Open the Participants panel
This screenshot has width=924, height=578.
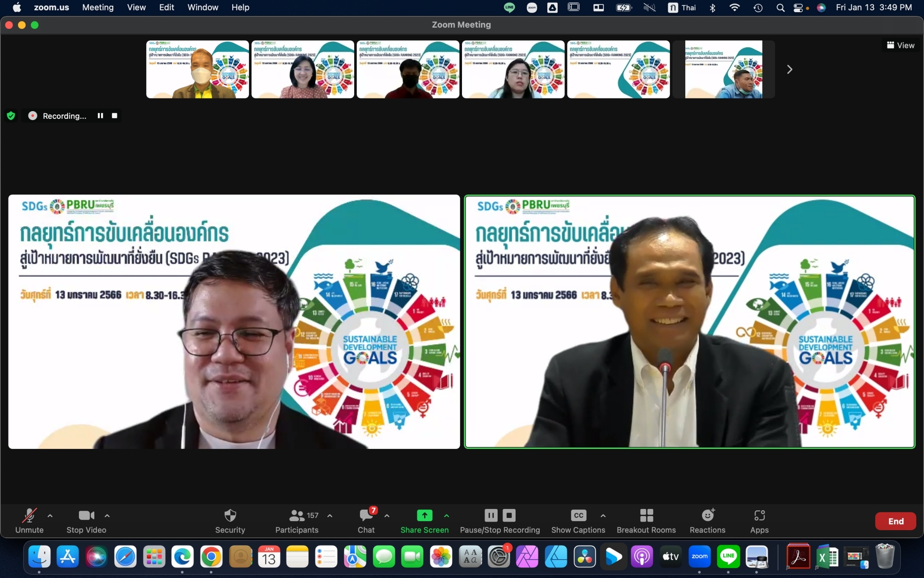(x=297, y=516)
